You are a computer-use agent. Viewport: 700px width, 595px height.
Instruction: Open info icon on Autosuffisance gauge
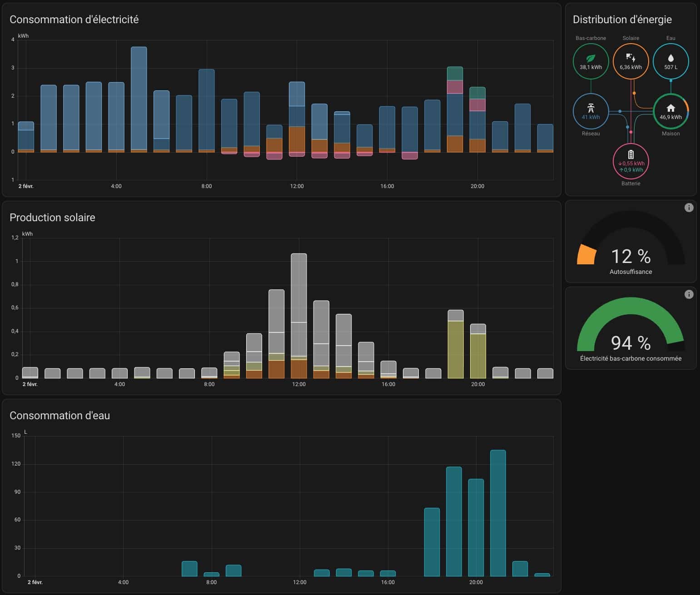(x=689, y=208)
